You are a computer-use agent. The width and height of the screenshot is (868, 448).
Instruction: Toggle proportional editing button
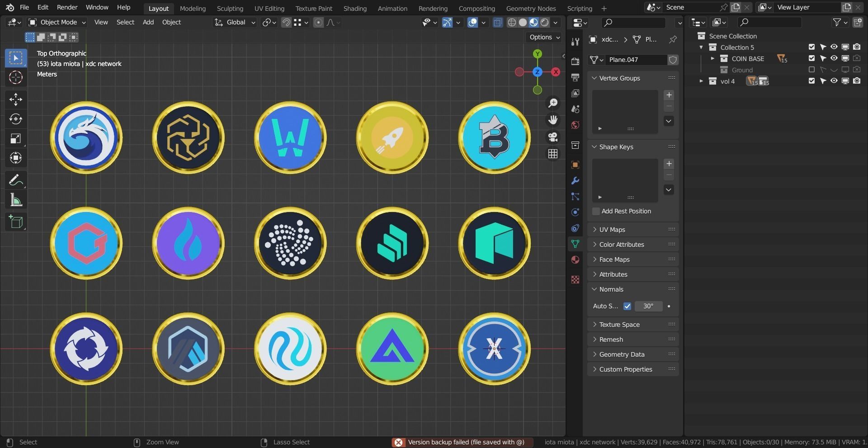318,22
